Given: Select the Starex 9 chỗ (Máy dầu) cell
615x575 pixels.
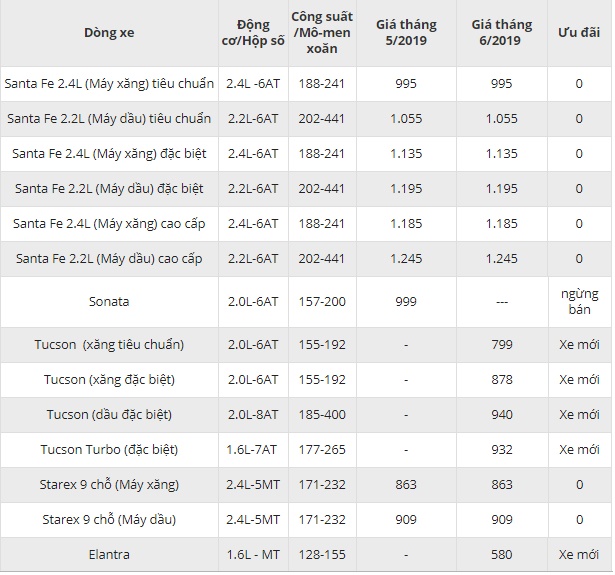Looking at the screenshot, I should (x=109, y=520).
